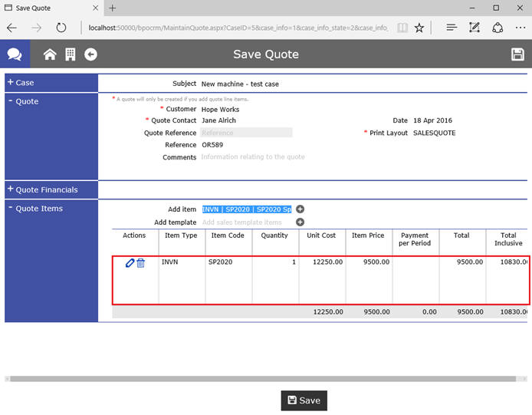
Task: Click the floppy disk save icon
Action: click(x=517, y=54)
